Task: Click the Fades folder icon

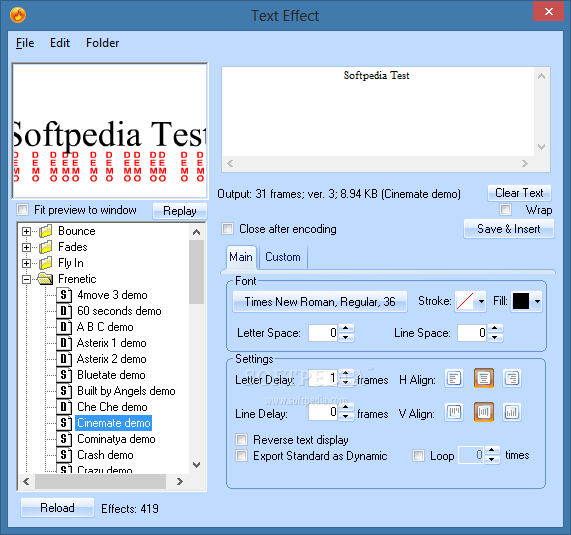Action: [x=46, y=247]
